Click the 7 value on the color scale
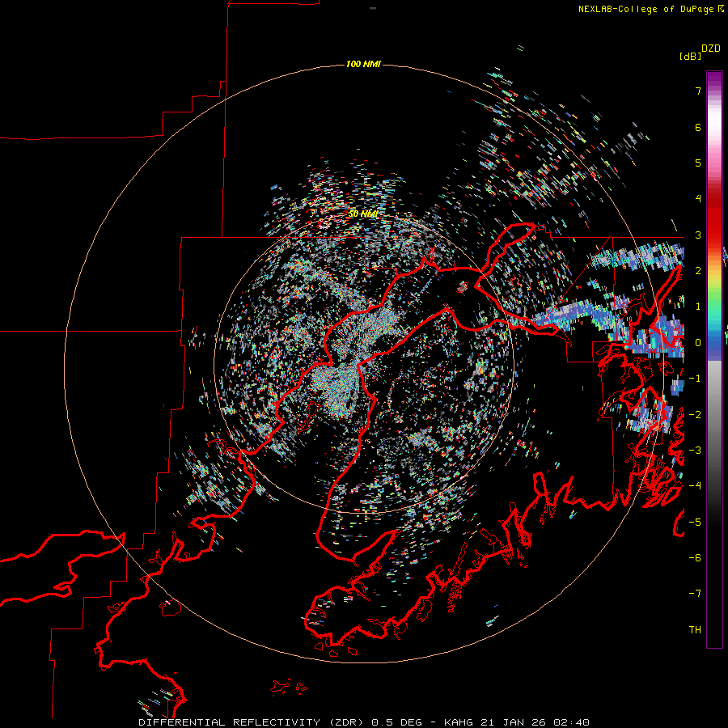Image resolution: width=728 pixels, height=728 pixels. (698, 91)
